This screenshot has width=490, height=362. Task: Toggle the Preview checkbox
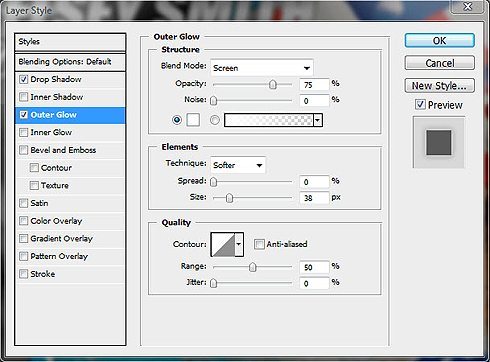click(x=420, y=105)
